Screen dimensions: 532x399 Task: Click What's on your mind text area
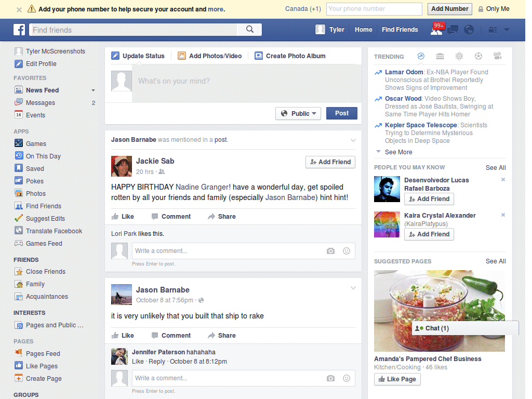(247, 83)
